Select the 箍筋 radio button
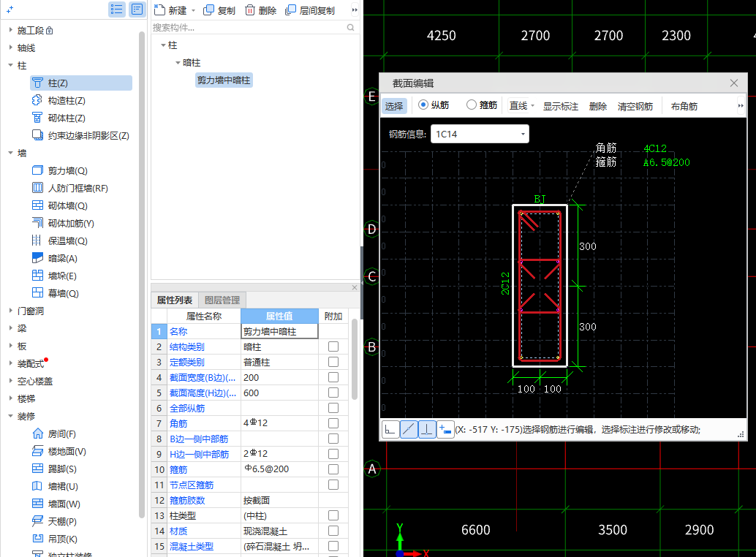Viewport: 756px width, 557px height. click(471, 105)
